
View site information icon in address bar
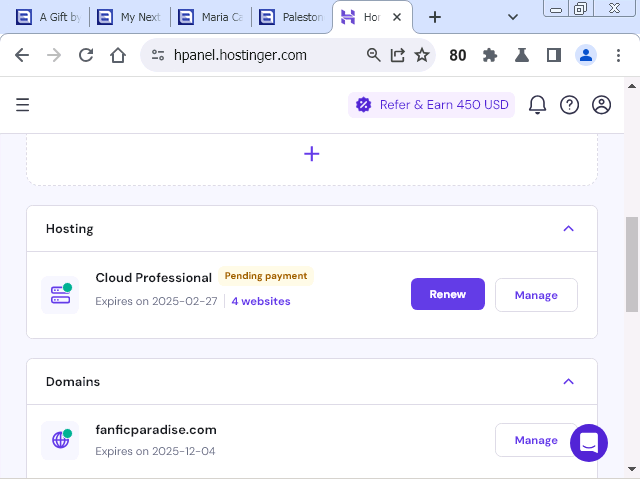(x=158, y=55)
